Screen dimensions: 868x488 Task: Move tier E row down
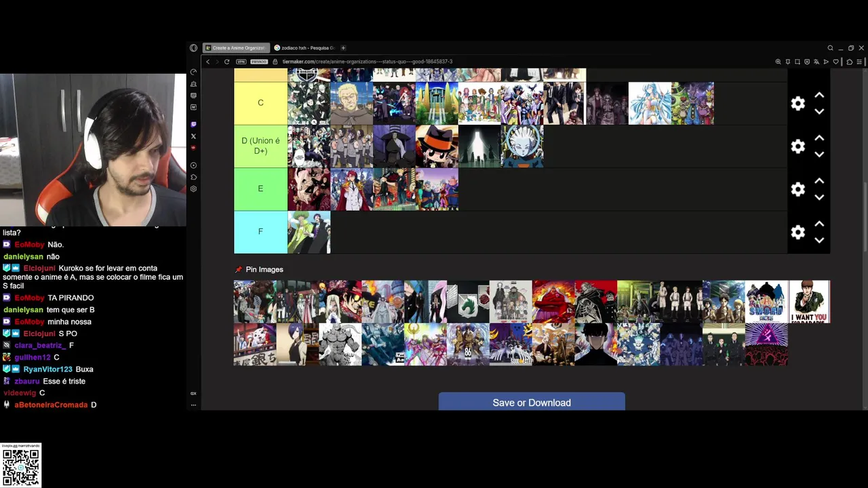(819, 197)
